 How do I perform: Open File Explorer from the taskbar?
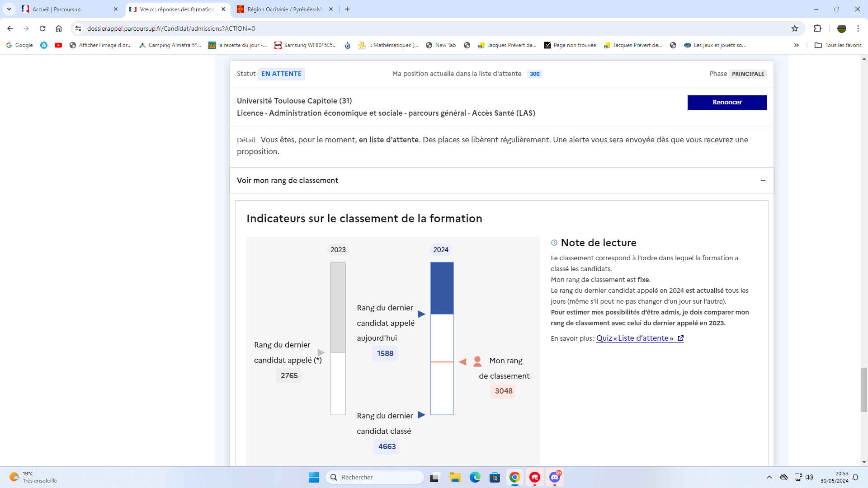455,477
